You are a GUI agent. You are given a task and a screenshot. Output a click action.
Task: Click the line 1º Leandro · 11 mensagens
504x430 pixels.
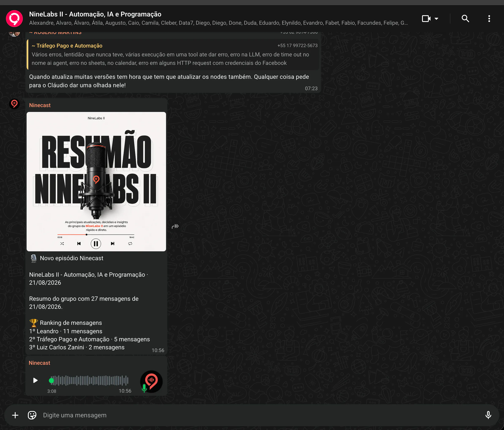tap(66, 331)
